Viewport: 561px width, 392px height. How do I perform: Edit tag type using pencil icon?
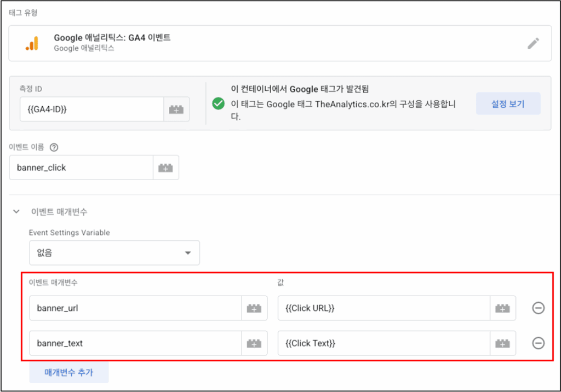coord(533,43)
